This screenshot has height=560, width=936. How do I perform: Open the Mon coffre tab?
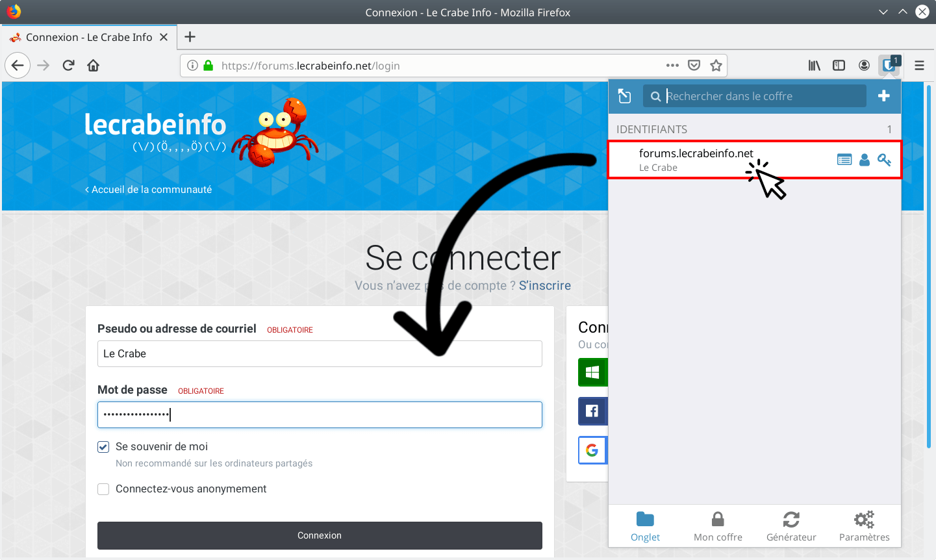click(x=718, y=527)
